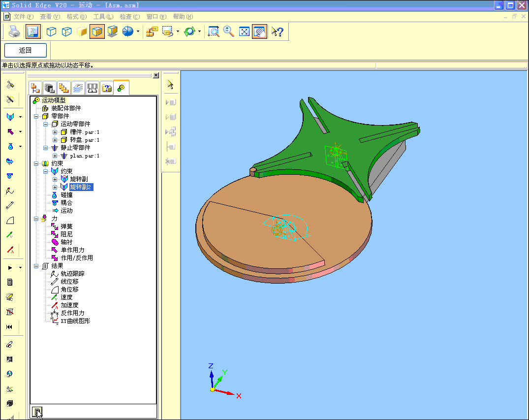Image resolution: width=529 pixels, height=420 pixels.
Task: Collapse the 力 tree node
Action: click(36, 219)
